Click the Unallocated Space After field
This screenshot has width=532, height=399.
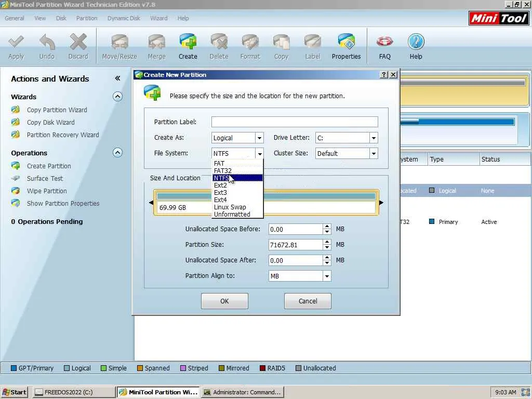coord(296,260)
